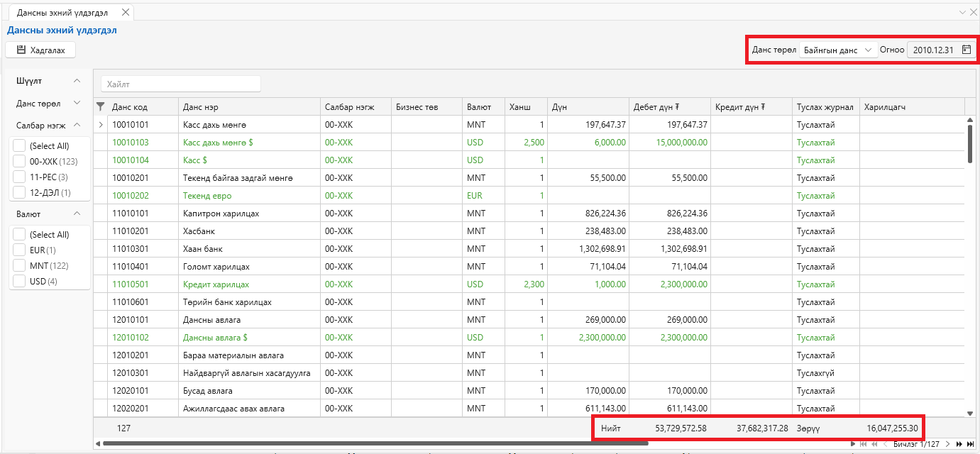Check the 00-ХХК filter checkbox
Image resolution: width=980 pixels, height=454 pixels.
click(19, 161)
